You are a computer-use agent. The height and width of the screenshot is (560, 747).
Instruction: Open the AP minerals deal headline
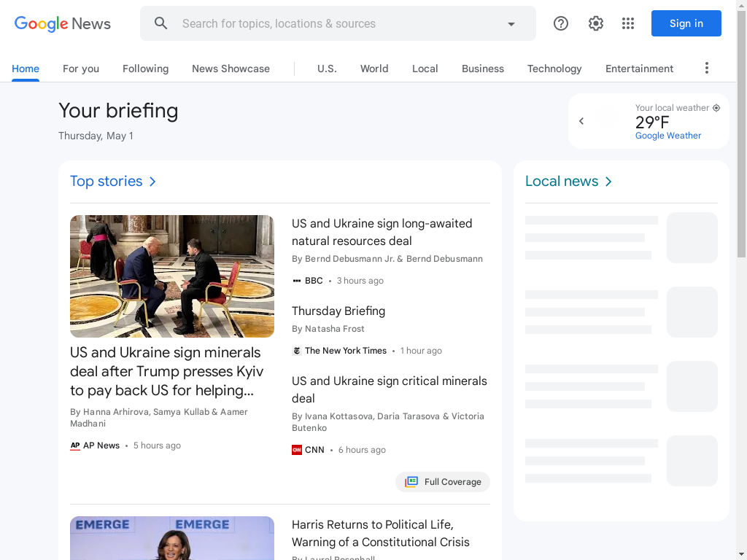[x=167, y=371]
